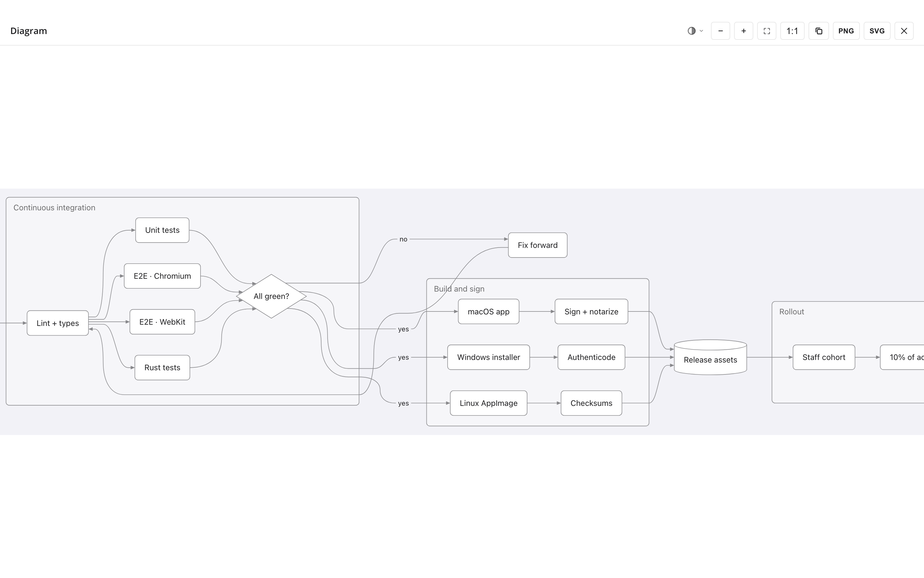This screenshot has height=578, width=924.
Task: Click the Continuous integration group label
Action: 54,207
